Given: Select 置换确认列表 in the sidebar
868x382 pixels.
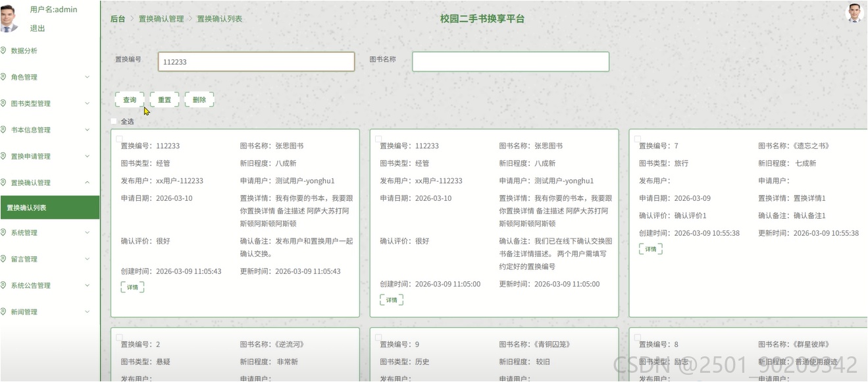Looking at the screenshot, I should pos(49,207).
